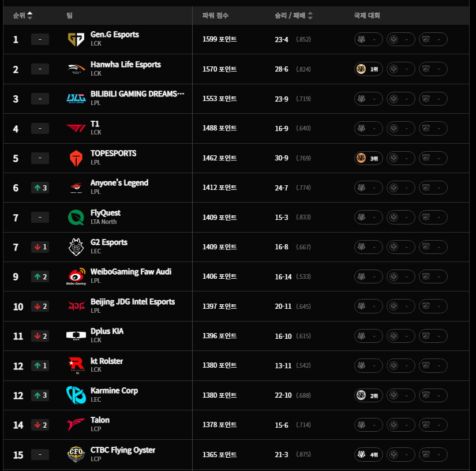Open the Anyone's Legend team link
This screenshot has width=476, height=471.
119,183
